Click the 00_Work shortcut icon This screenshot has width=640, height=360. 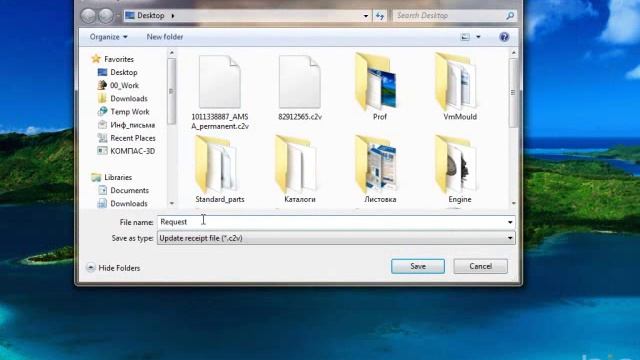(x=102, y=85)
